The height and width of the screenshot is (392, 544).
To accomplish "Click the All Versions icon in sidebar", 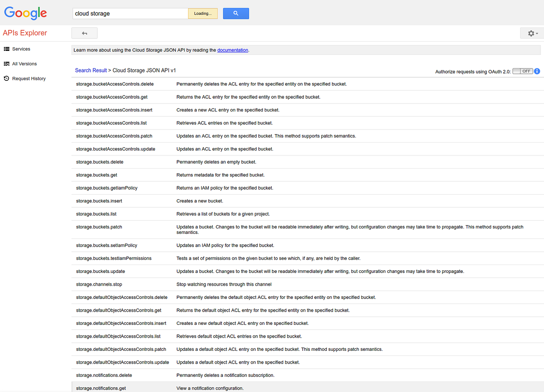I will tap(7, 64).
